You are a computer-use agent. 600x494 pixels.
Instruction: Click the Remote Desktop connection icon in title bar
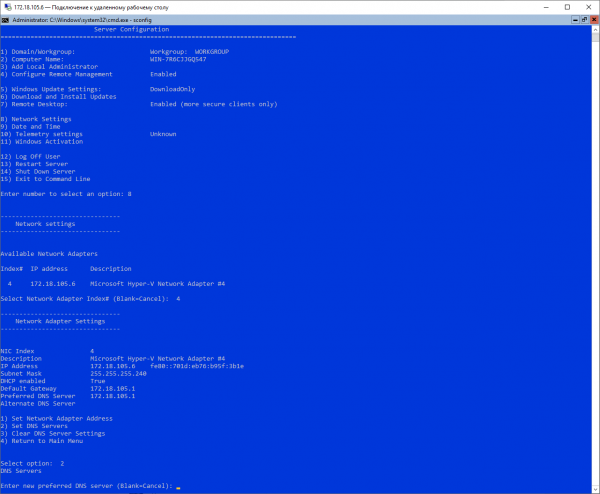(x=6, y=6)
